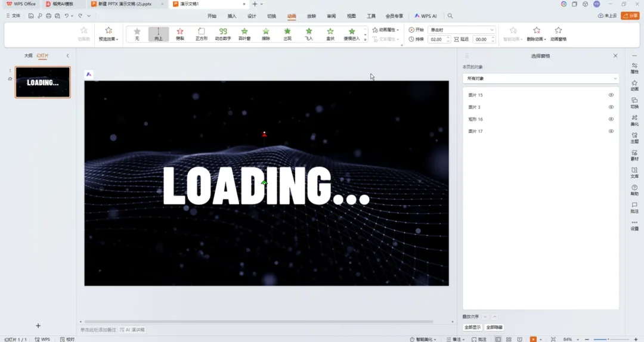Click the undo arrow icon
The image size is (644, 342).
66,15
